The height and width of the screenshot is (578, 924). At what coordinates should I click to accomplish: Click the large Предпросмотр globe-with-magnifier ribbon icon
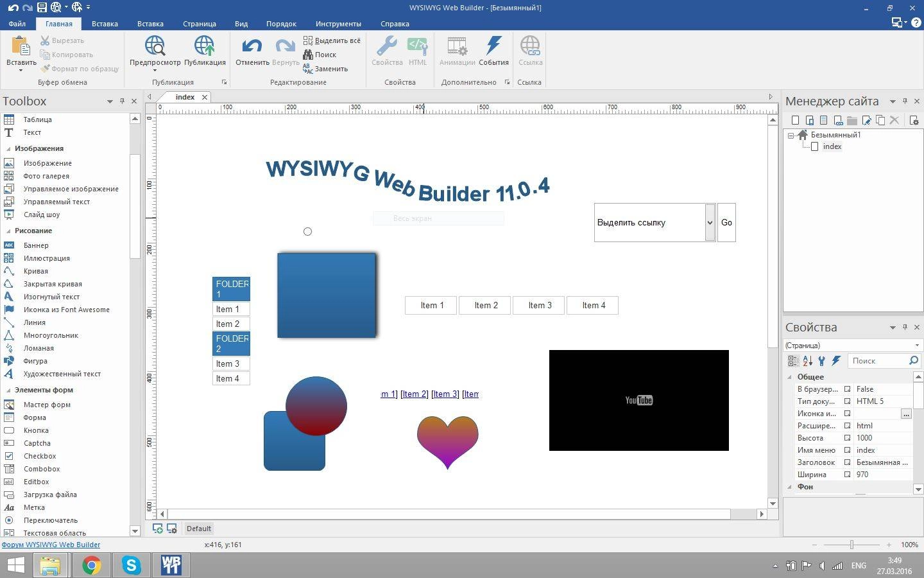coord(155,46)
